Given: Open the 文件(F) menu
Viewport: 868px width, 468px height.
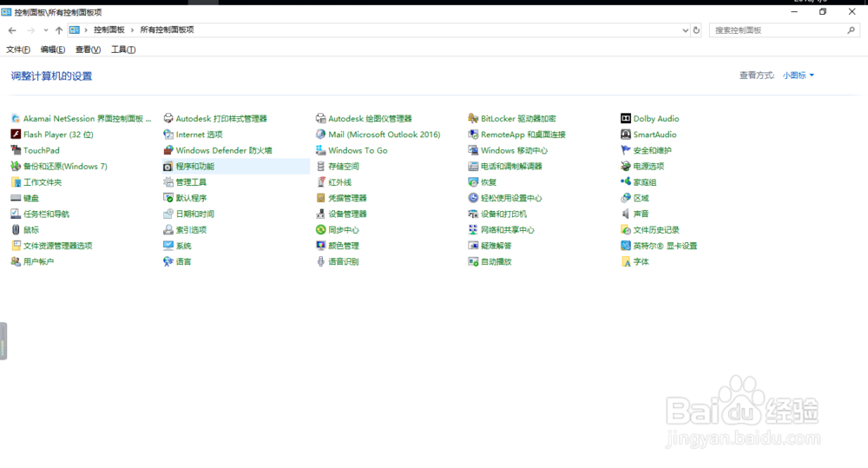Looking at the screenshot, I should pyautogui.click(x=18, y=49).
